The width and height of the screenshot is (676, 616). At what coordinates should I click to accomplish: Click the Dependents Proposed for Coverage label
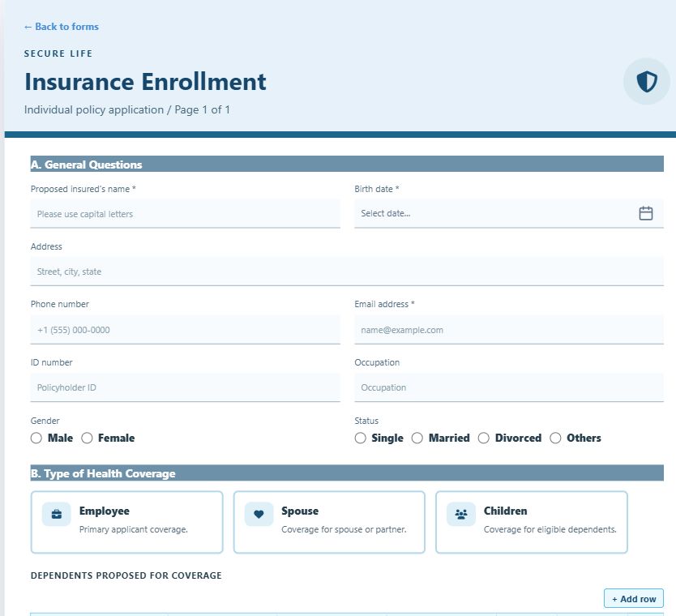click(x=126, y=575)
